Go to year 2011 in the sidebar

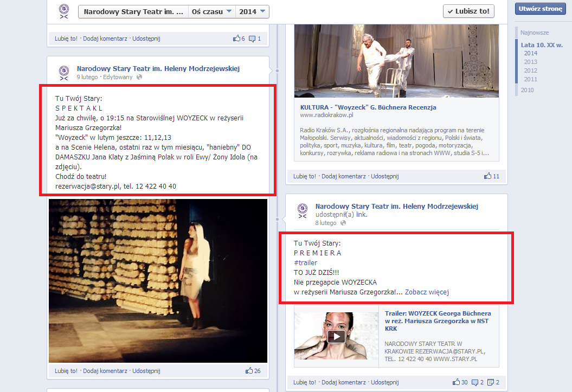tap(531, 80)
